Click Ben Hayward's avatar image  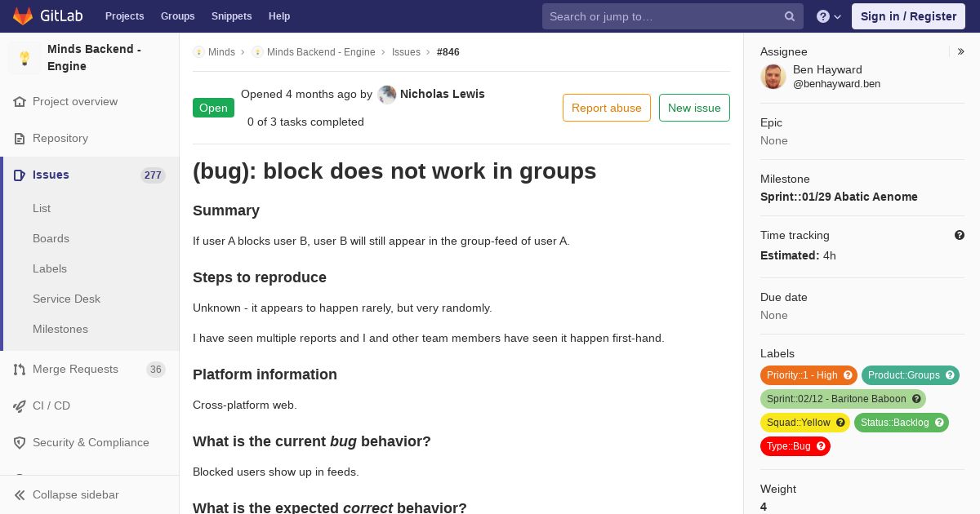[773, 77]
